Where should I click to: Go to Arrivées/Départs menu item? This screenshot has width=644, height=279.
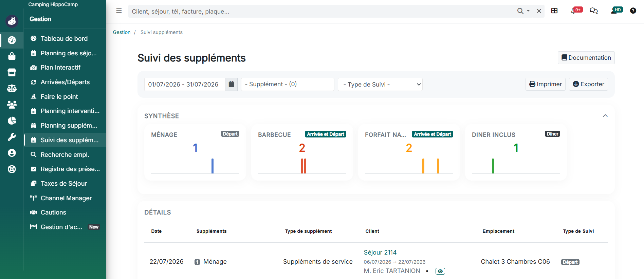65,82
